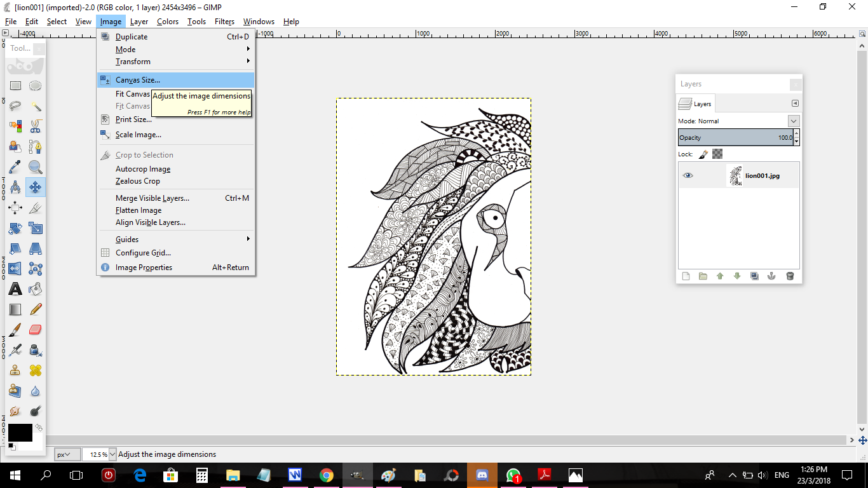Hide the lion001.jpg layer eye icon
This screenshot has width=868, height=488.
tap(688, 175)
